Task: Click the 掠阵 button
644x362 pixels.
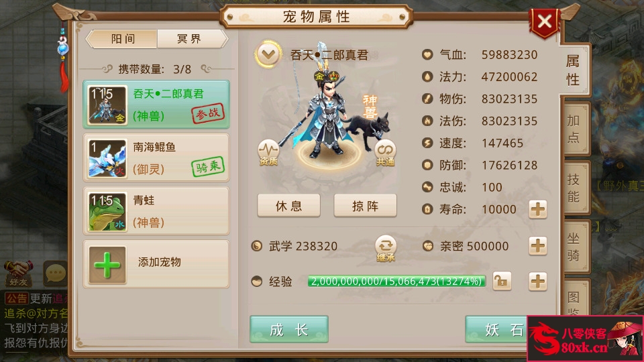Action: (x=365, y=206)
